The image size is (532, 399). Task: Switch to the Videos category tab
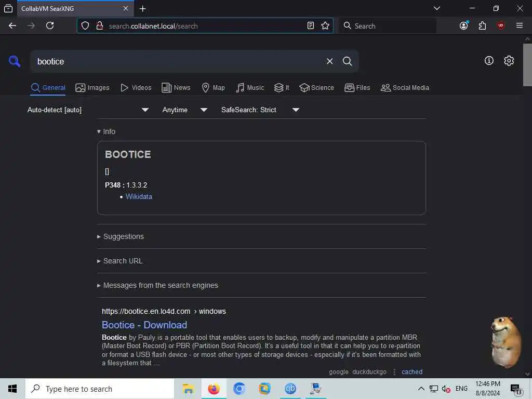click(x=136, y=88)
